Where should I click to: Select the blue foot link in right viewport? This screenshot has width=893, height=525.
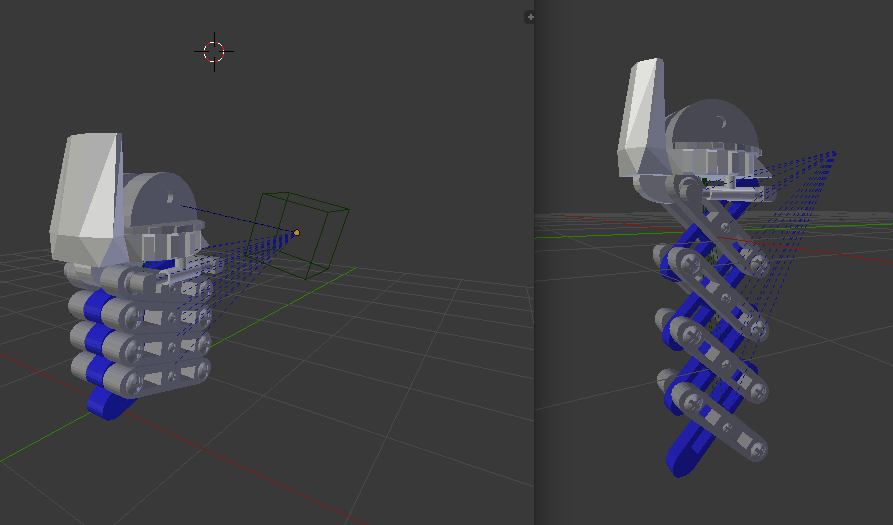coord(690,450)
